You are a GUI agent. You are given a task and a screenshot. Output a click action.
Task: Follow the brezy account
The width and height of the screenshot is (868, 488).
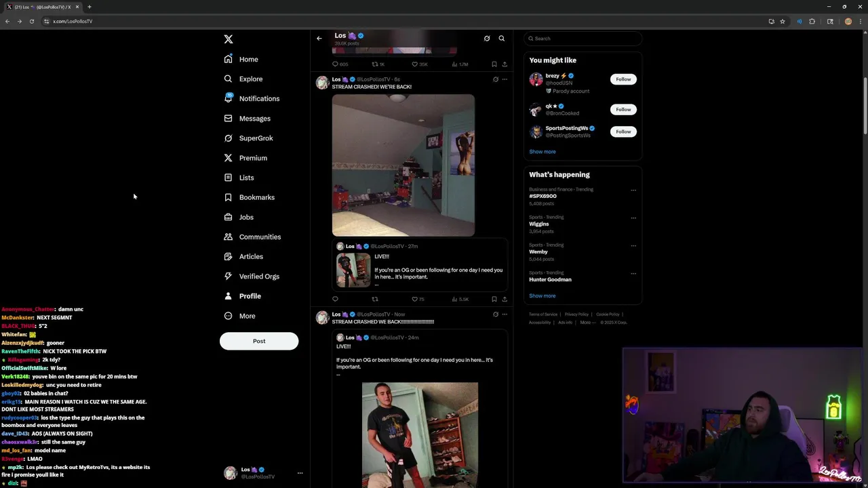point(623,79)
